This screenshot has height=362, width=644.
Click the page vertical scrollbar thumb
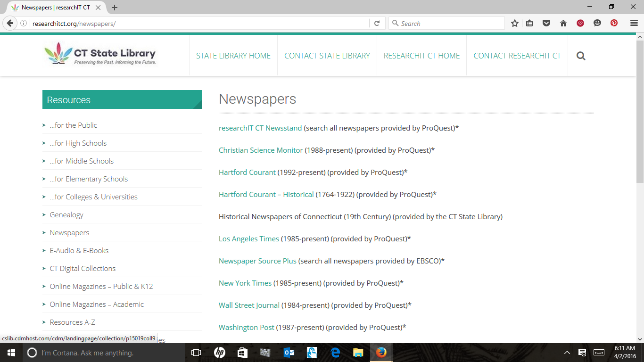point(640,112)
